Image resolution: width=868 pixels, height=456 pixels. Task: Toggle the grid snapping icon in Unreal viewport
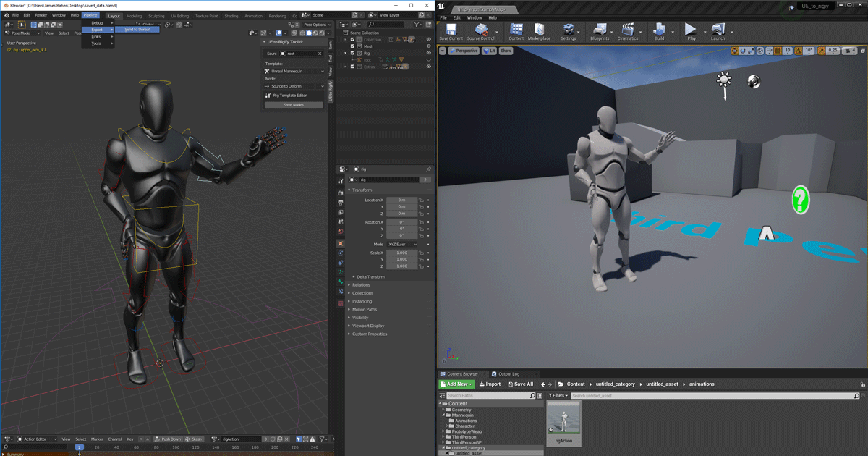tap(778, 51)
